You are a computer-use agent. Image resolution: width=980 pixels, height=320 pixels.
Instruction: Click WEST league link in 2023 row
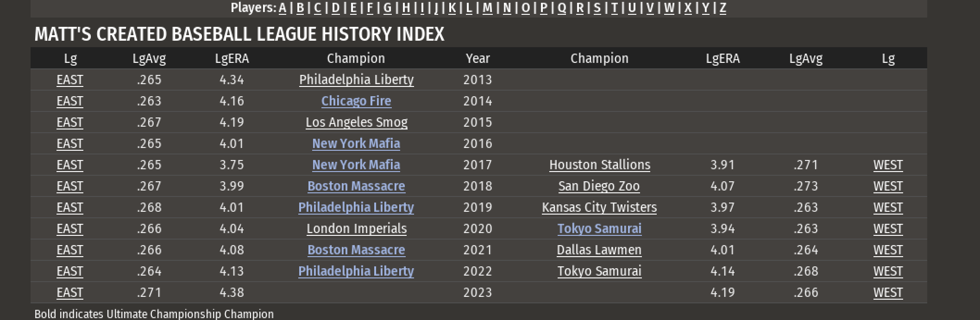pyautogui.click(x=888, y=293)
